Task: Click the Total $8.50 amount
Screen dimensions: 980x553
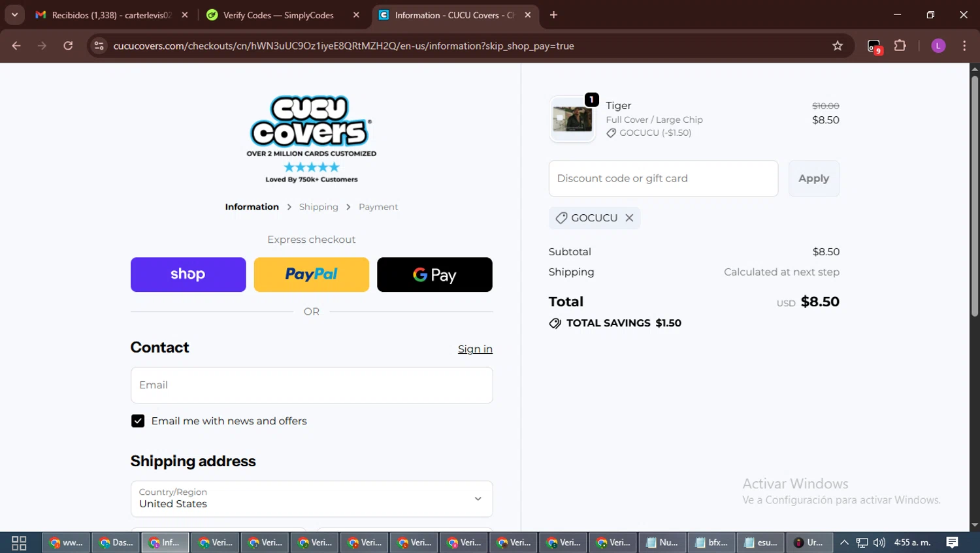Action: tap(820, 302)
